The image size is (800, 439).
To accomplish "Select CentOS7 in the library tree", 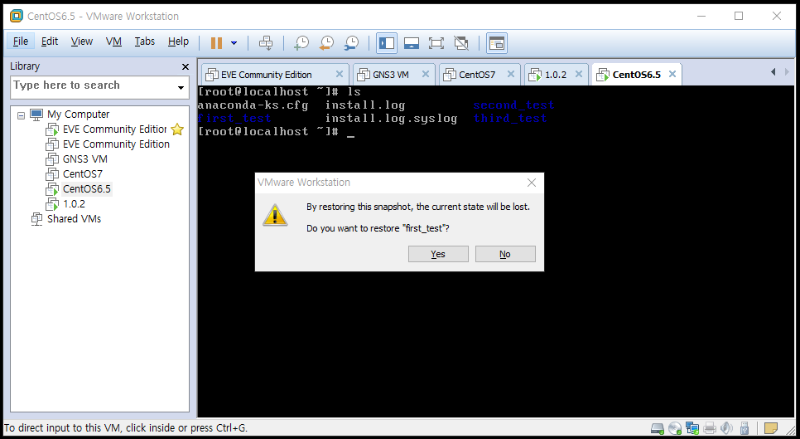I will [83, 174].
